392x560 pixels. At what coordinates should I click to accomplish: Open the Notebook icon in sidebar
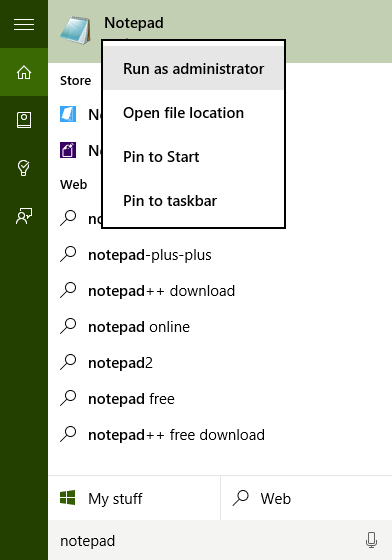(24, 120)
